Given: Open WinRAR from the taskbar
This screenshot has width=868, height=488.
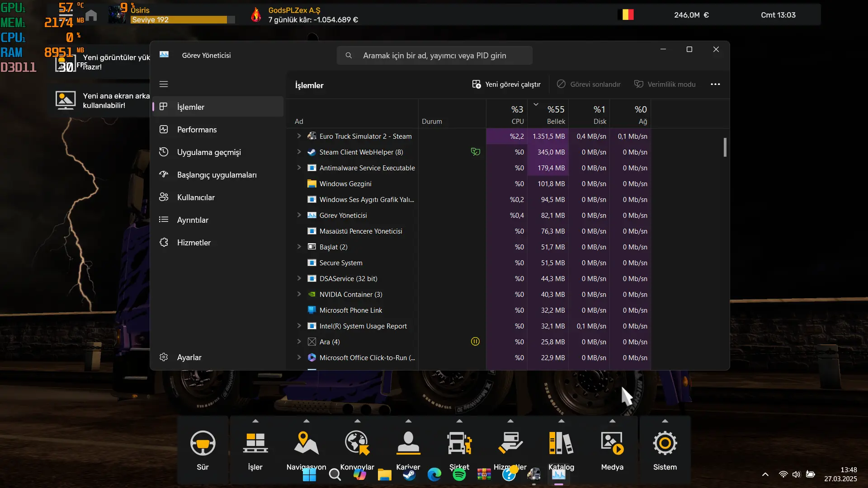Looking at the screenshot, I should 484,475.
